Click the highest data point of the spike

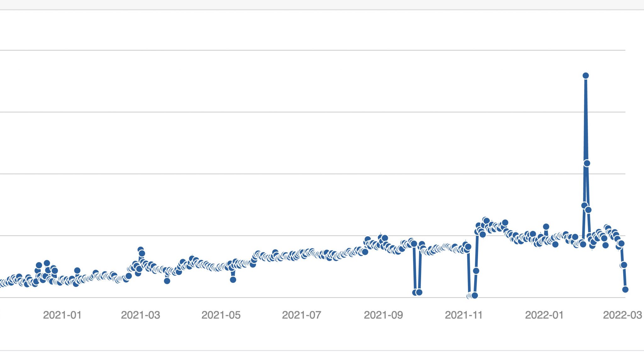(586, 75)
